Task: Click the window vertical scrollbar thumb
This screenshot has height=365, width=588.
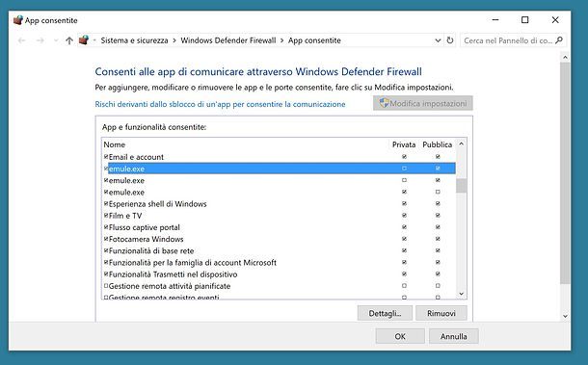Action: (x=565, y=173)
